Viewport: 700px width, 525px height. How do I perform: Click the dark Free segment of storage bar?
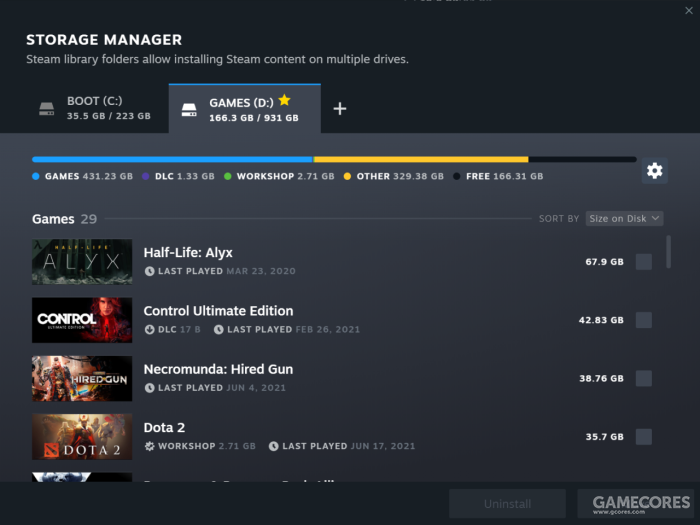(583, 159)
